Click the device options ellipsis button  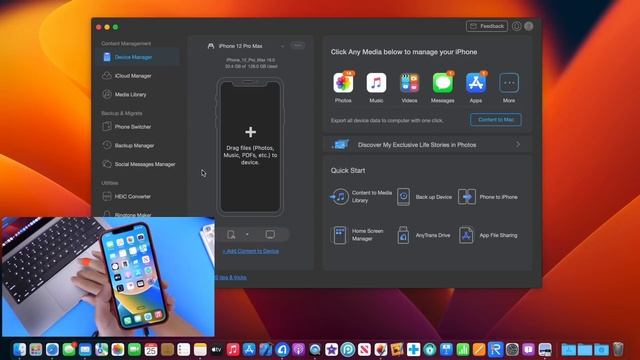[298, 46]
